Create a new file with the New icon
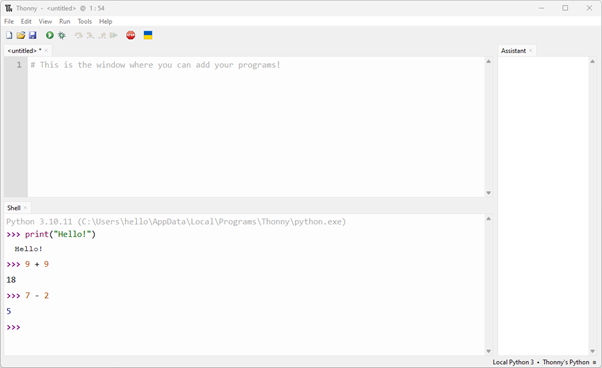Image resolution: width=602 pixels, height=368 pixels. click(9, 35)
